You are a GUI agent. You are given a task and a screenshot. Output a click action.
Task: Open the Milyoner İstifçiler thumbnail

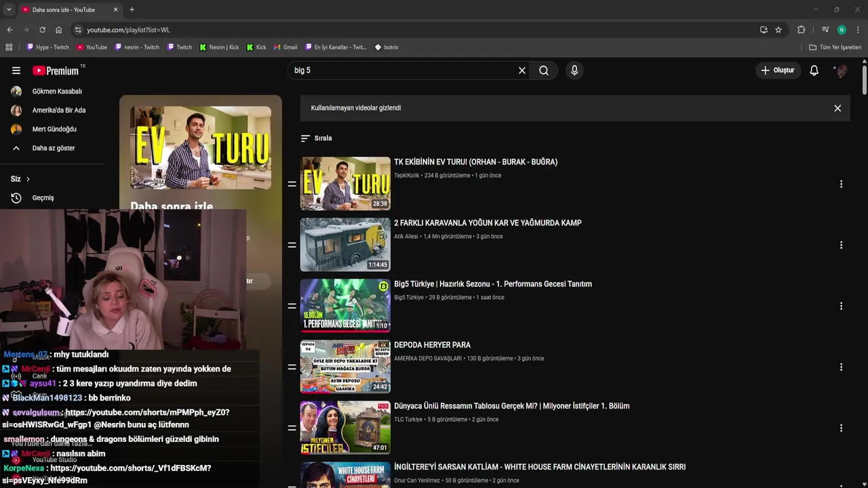[x=345, y=428]
